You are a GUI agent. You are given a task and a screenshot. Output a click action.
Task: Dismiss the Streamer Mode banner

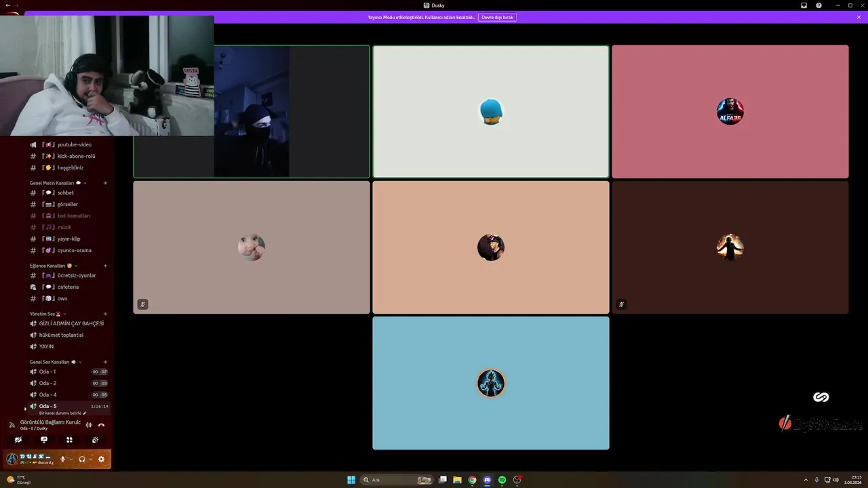pyautogui.click(x=859, y=17)
